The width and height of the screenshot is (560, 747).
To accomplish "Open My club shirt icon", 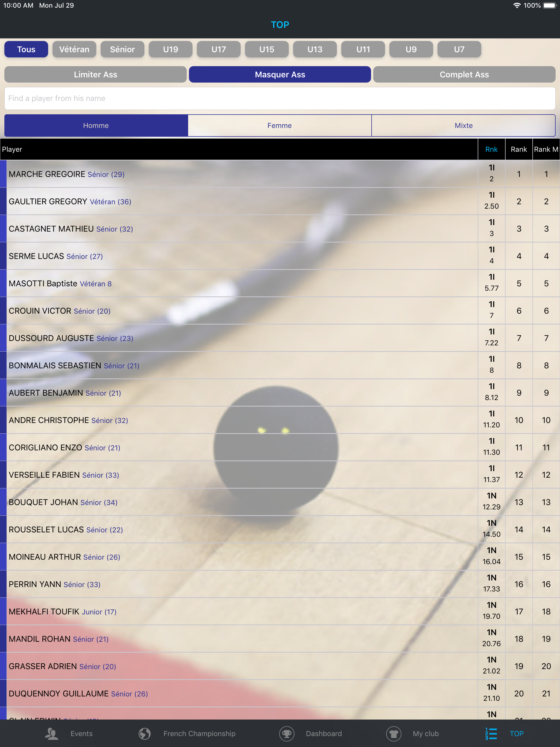I will pos(393,734).
